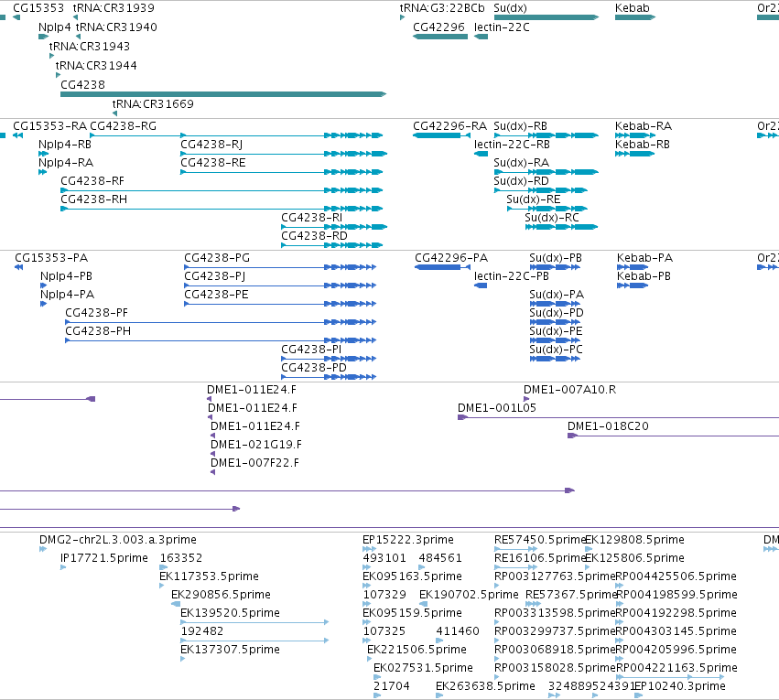This screenshot has height=700, width=779.
Task: Select the CG4238-RH transcript label
Action: [93, 199]
